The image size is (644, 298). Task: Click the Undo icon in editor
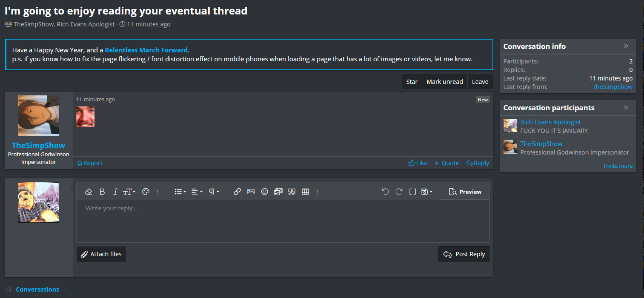385,192
